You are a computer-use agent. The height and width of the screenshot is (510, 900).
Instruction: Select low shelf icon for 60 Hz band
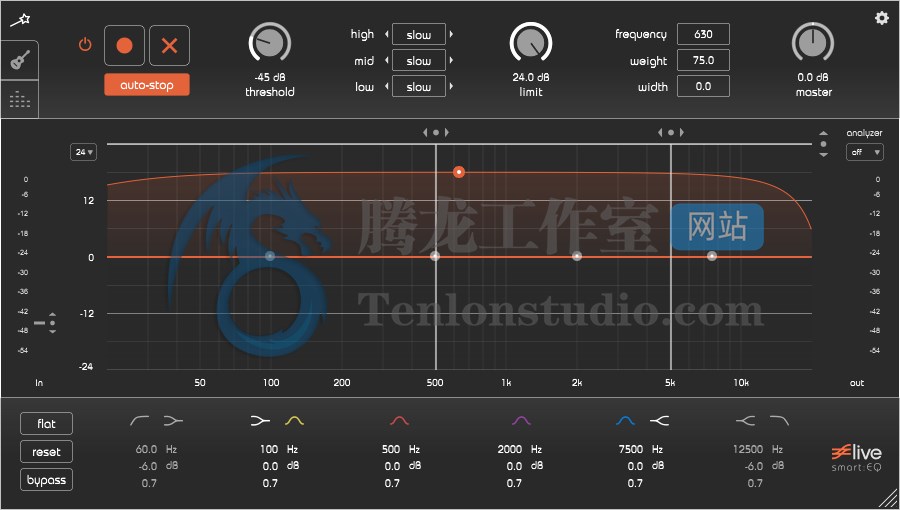173,421
